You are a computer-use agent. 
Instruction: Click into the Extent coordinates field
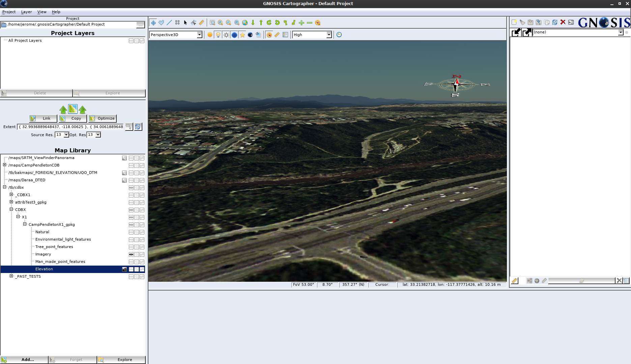click(71, 127)
